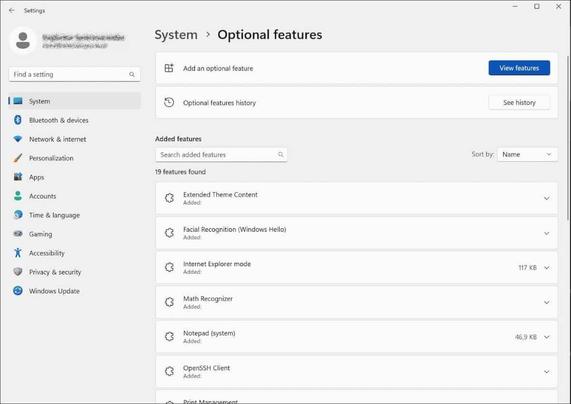Click the Add an optional feature grid icon
Screen dimensions: 571x404
pos(169,68)
